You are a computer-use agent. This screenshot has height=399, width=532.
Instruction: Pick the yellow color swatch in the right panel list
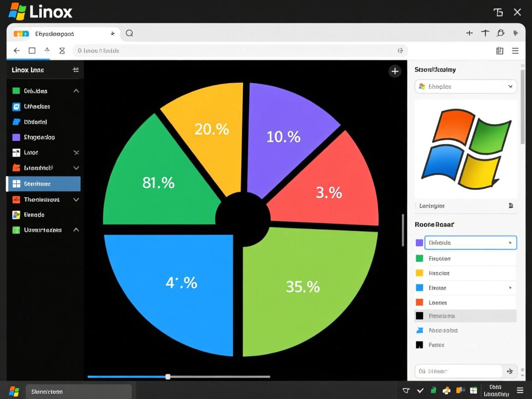[419, 273]
